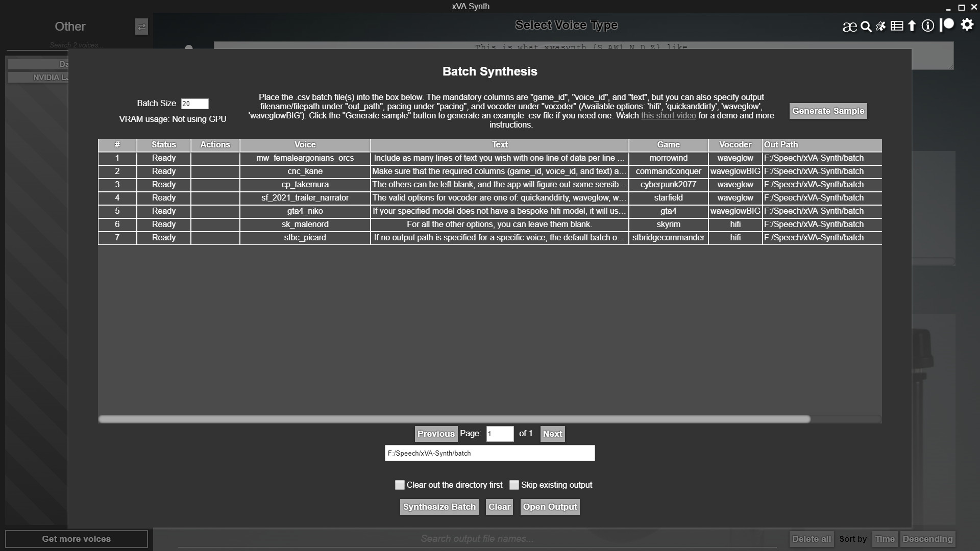
Task: Open the batch output path field
Action: 489,453
